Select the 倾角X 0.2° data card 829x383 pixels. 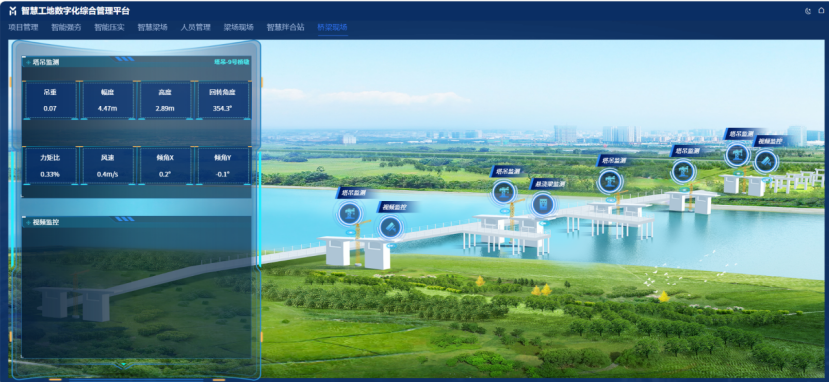pos(165,166)
